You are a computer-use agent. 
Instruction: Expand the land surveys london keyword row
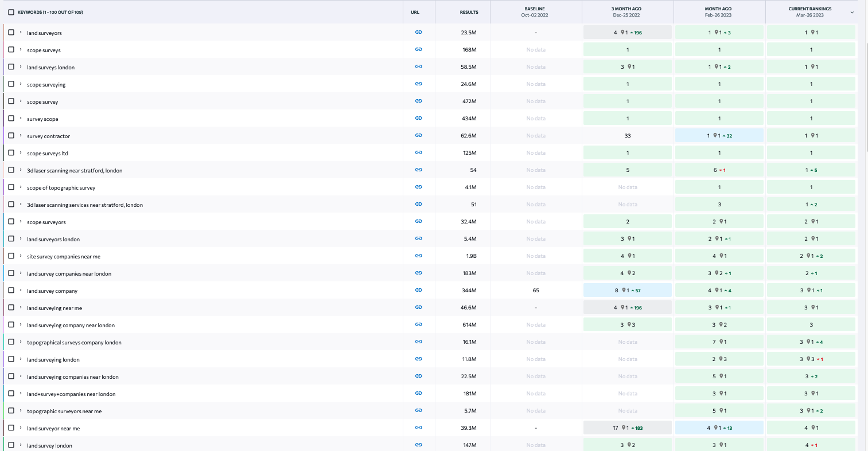click(21, 67)
